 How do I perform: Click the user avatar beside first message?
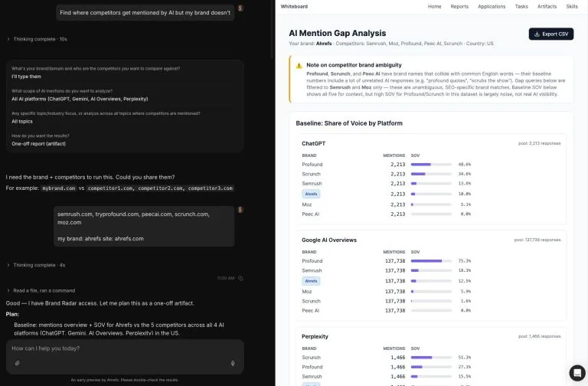(x=240, y=8)
